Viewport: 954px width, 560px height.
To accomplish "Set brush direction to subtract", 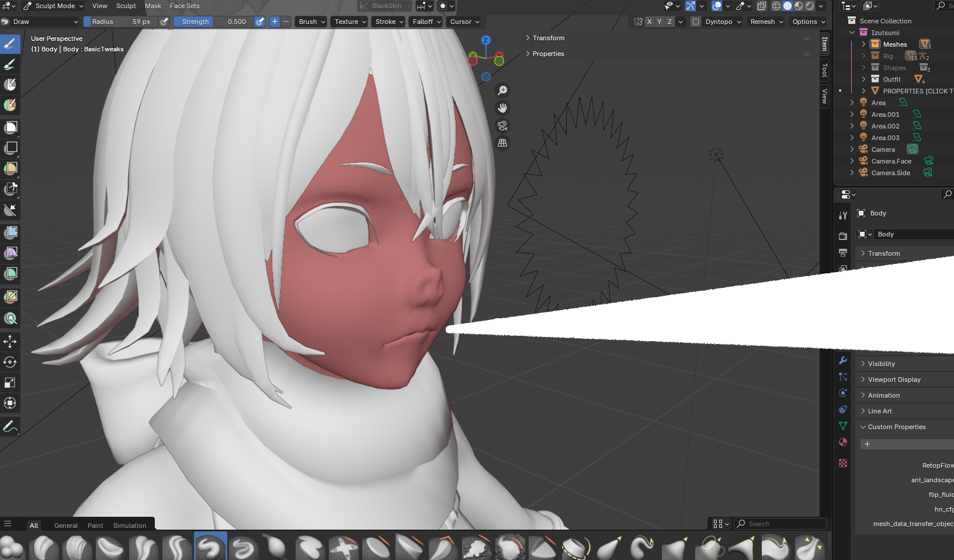I will tap(286, 22).
